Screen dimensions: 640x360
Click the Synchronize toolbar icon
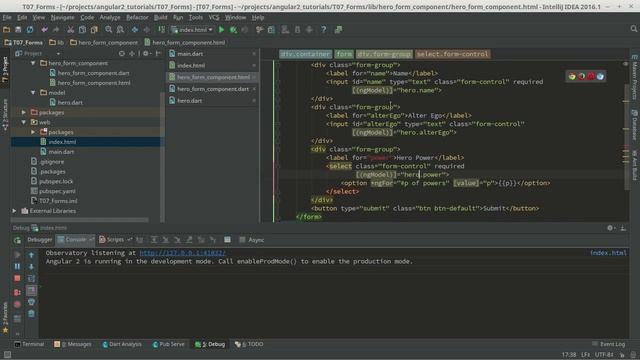pos(30,30)
